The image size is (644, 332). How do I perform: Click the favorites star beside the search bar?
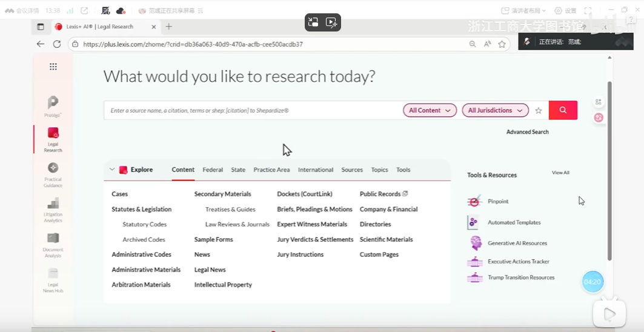point(539,111)
